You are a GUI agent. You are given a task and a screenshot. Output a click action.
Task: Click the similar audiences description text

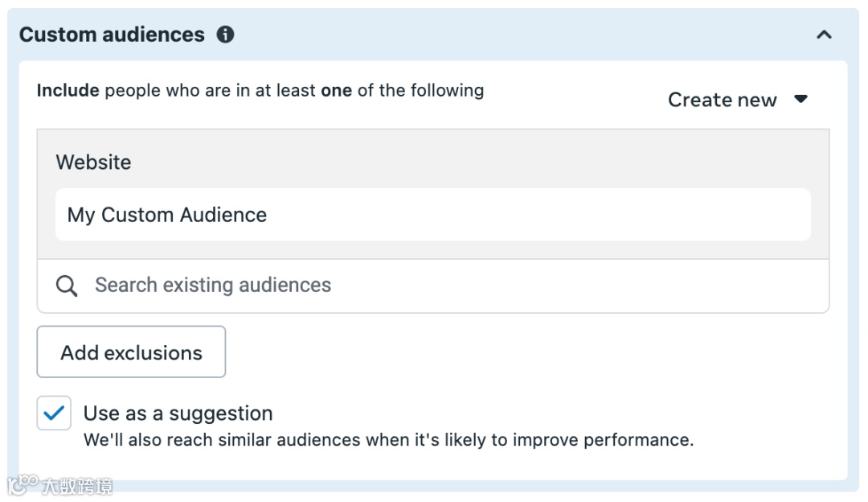tap(388, 440)
